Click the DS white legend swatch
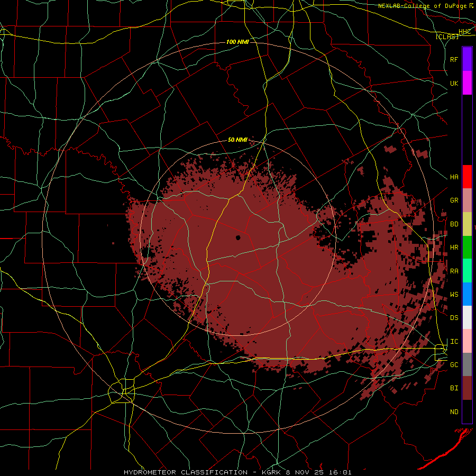The width and height of the screenshot is (476, 476). point(467,317)
